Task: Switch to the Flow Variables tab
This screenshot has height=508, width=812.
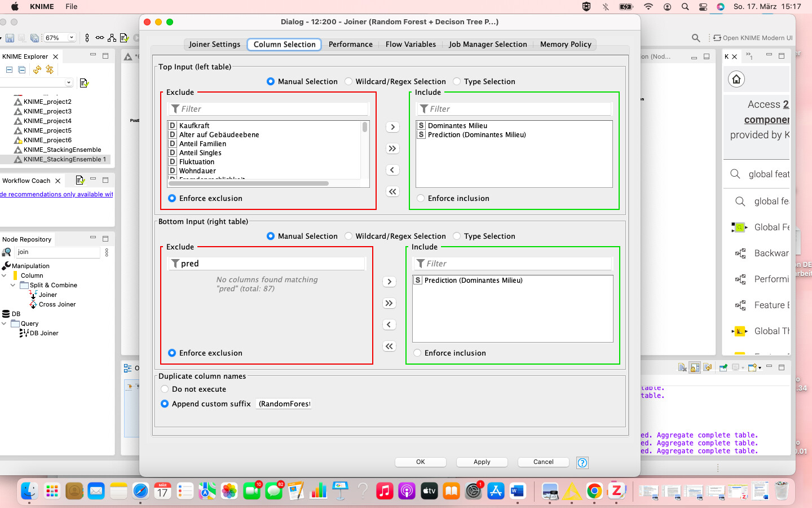Action: point(411,44)
